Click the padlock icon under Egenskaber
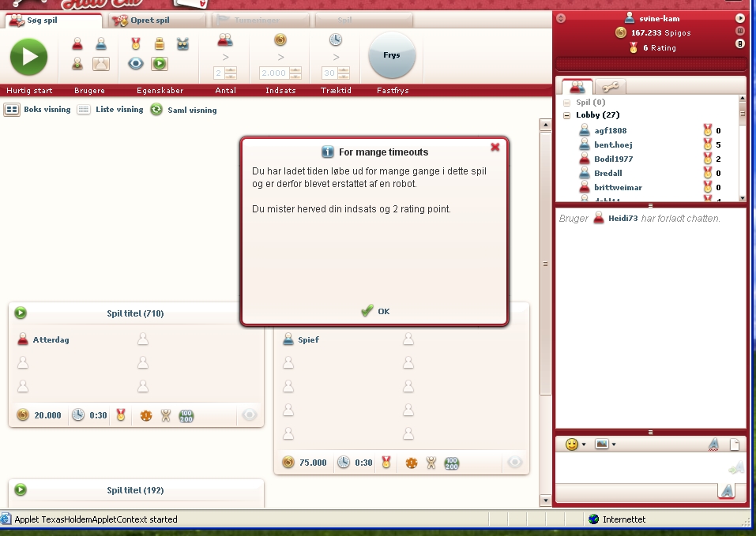Screen dimensions: 756x536 point(159,43)
